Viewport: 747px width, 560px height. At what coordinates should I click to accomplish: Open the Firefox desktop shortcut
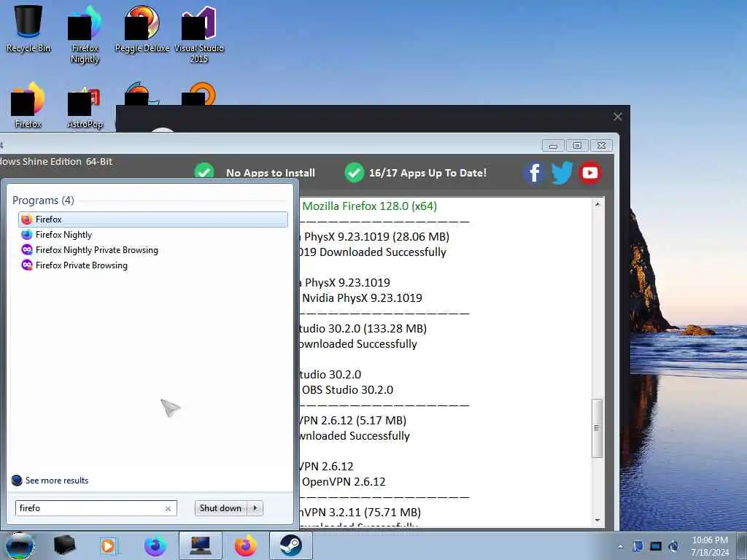[28, 105]
